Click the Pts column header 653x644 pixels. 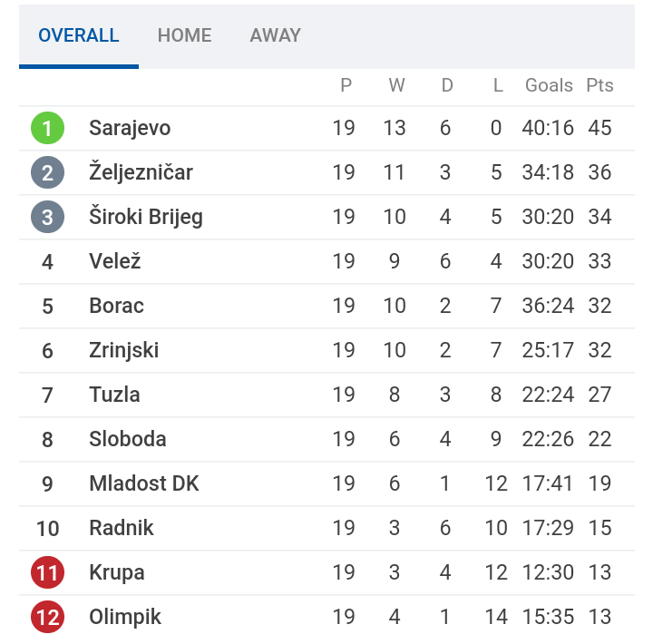599,85
